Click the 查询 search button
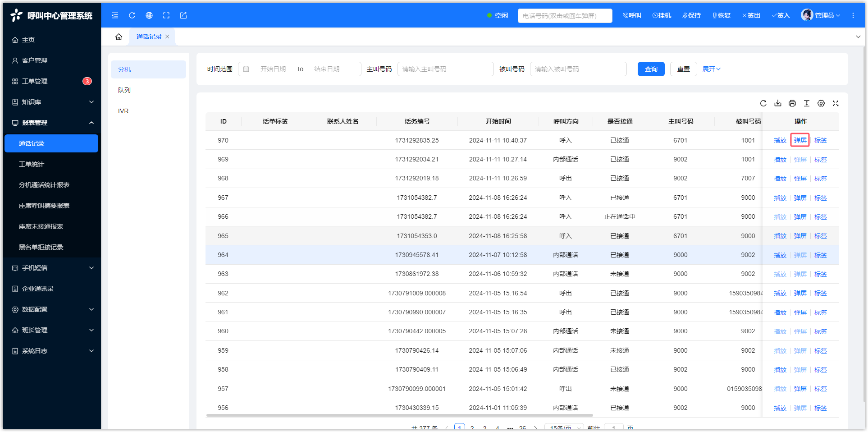 click(651, 69)
